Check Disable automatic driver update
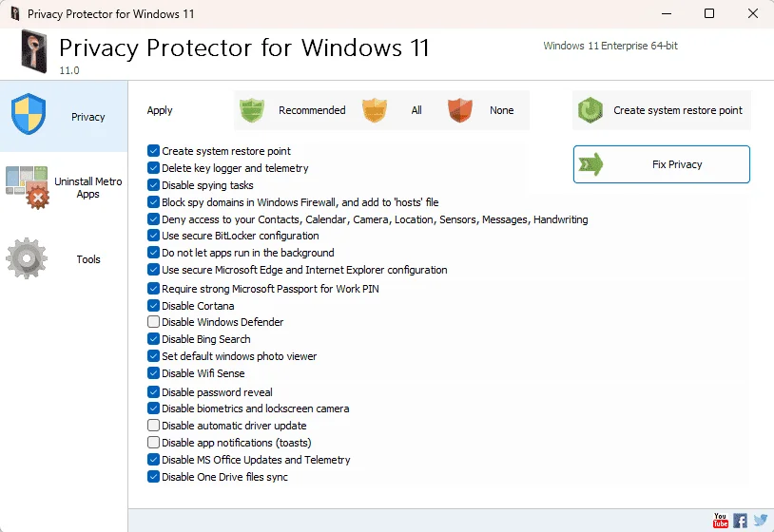Screen dimensions: 774x532 point(153,426)
